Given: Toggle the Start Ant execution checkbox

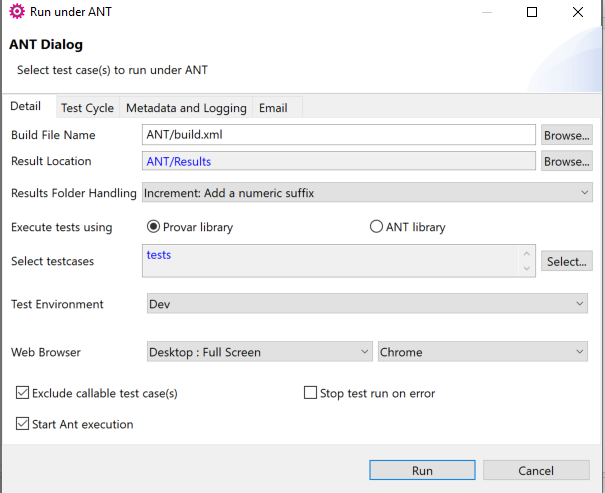Looking at the screenshot, I should pos(24,424).
